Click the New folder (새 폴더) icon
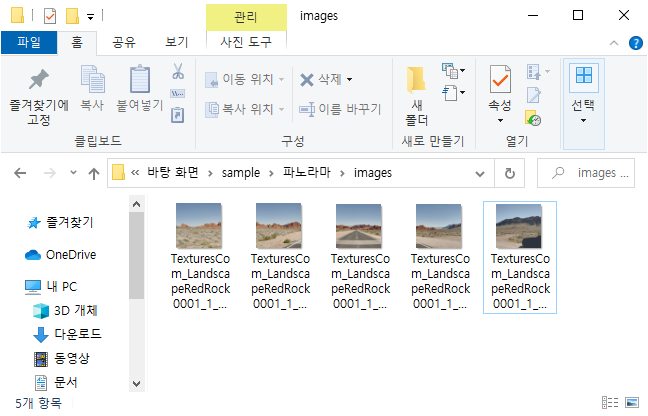This screenshot has height=416, width=648. [417, 79]
